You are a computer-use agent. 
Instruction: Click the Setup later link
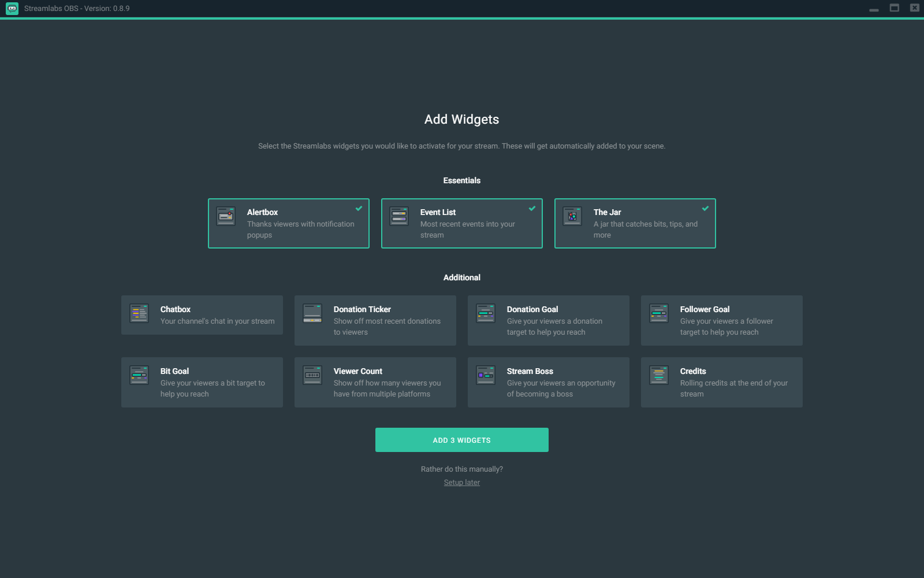[462, 483]
